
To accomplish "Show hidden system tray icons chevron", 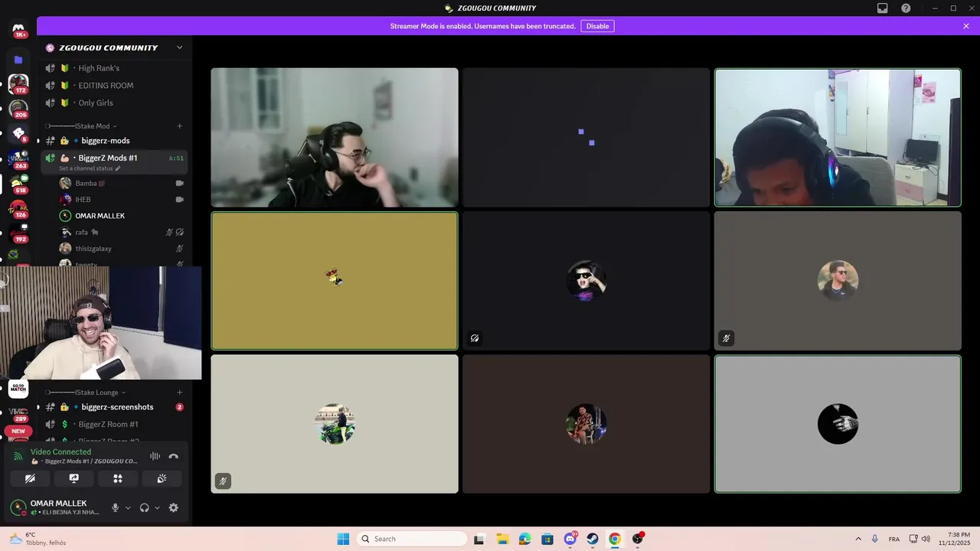I will pos(858,539).
